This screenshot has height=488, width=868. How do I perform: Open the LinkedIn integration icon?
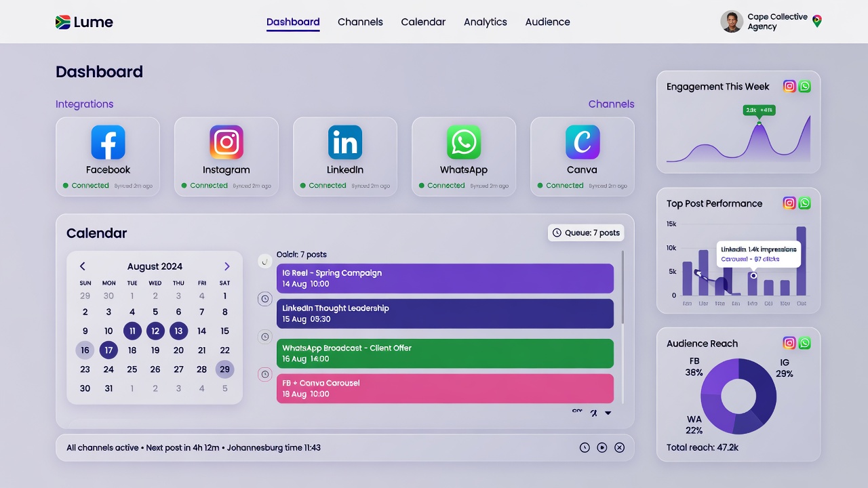click(x=345, y=142)
